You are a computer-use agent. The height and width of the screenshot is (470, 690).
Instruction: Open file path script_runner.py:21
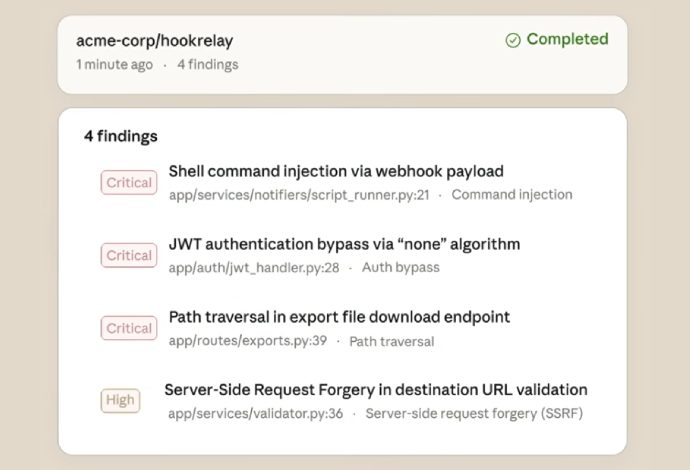pyautogui.click(x=299, y=195)
